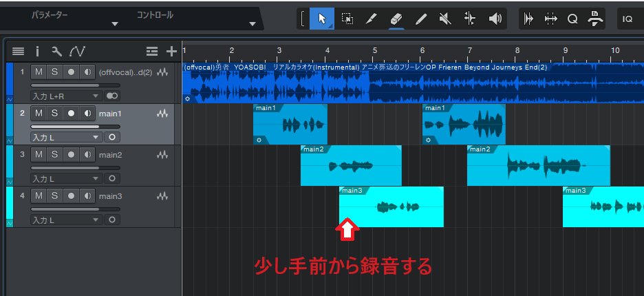Click the IQ button

click(x=627, y=19)
